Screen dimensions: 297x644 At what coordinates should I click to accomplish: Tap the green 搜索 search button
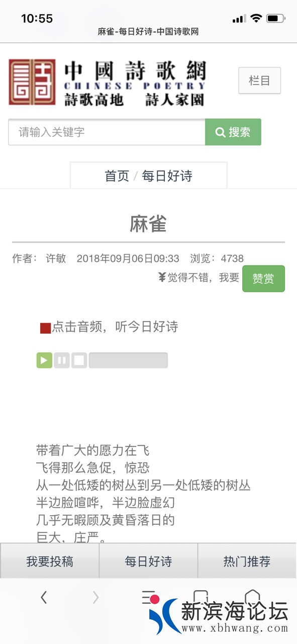[x=233, y=132]
